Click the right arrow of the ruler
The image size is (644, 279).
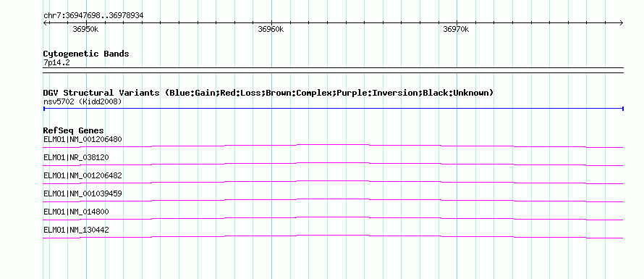click(622, 23)
